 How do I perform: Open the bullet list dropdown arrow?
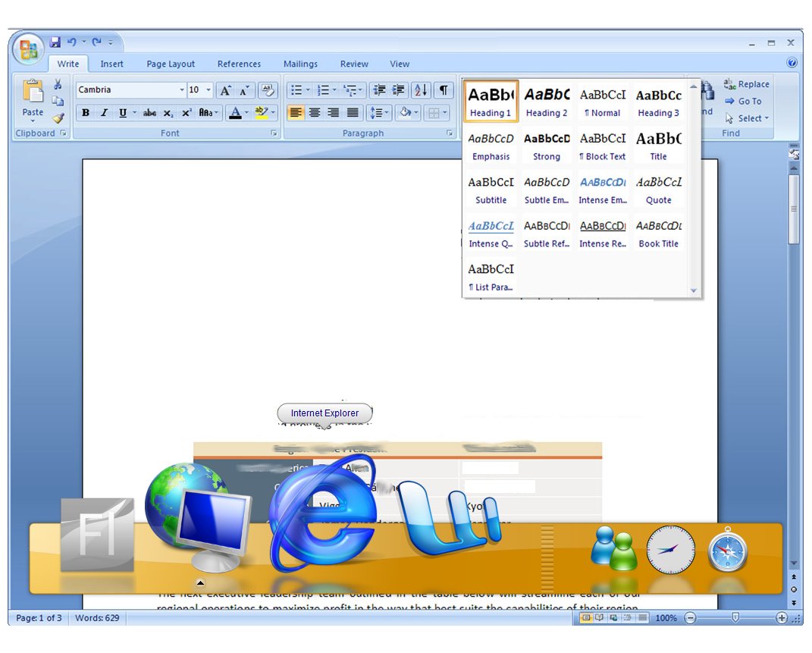pyautogui.click(x=308, y=90)
